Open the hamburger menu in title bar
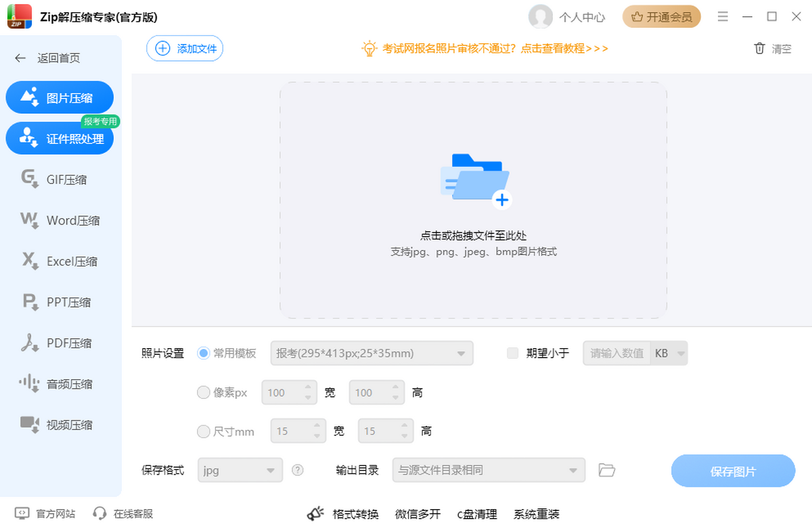 pos(723,17)
